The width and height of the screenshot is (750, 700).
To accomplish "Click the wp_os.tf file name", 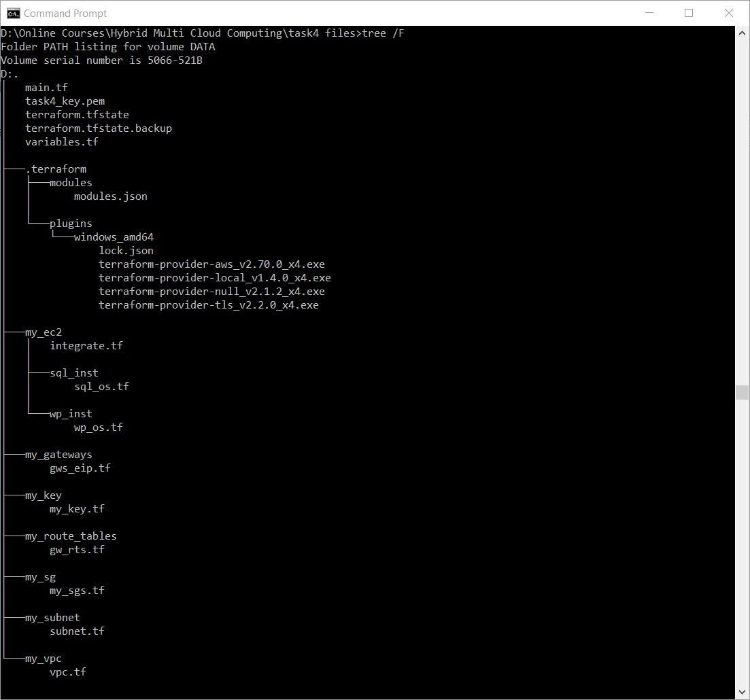I will tap(99, 427).
